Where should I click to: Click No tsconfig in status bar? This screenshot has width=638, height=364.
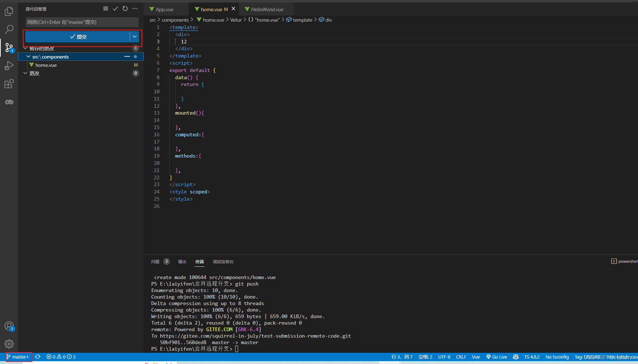coord(557,357)
